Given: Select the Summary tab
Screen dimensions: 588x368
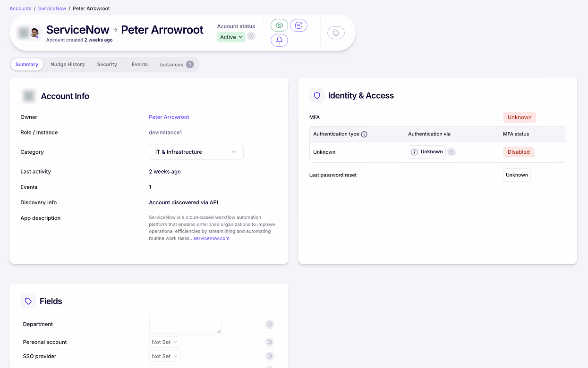Looking at the screenshot, I should tap(27, 65).
